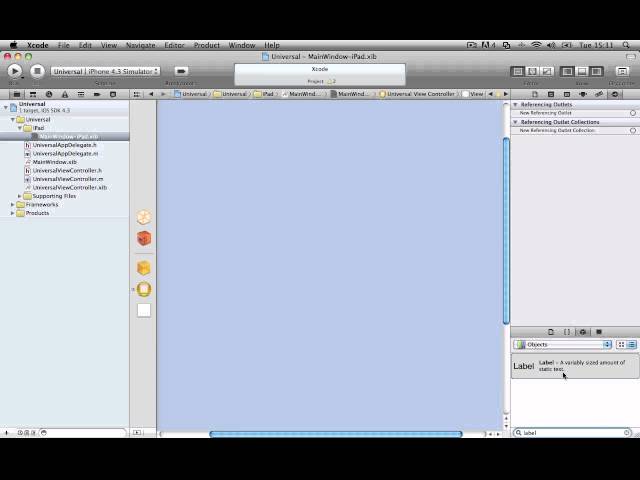
Task: Open the File inspector tab
Action: [x=535, y=94]
